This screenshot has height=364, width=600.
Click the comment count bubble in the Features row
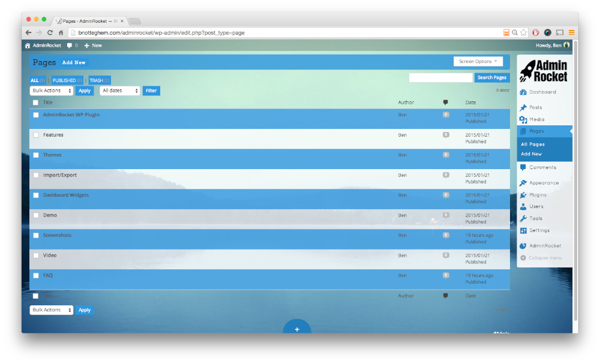(446, 134)
